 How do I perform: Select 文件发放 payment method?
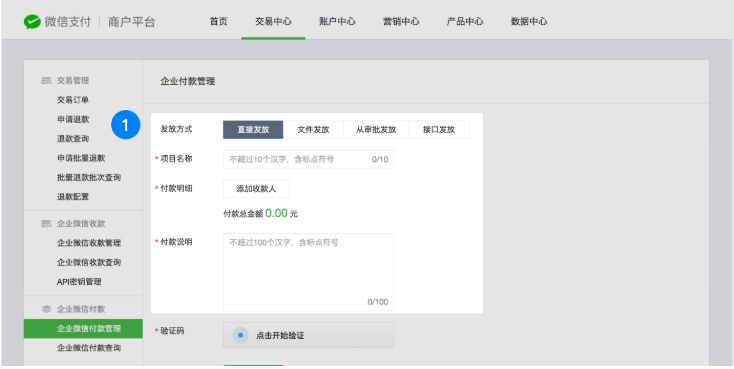pos(313,130)
